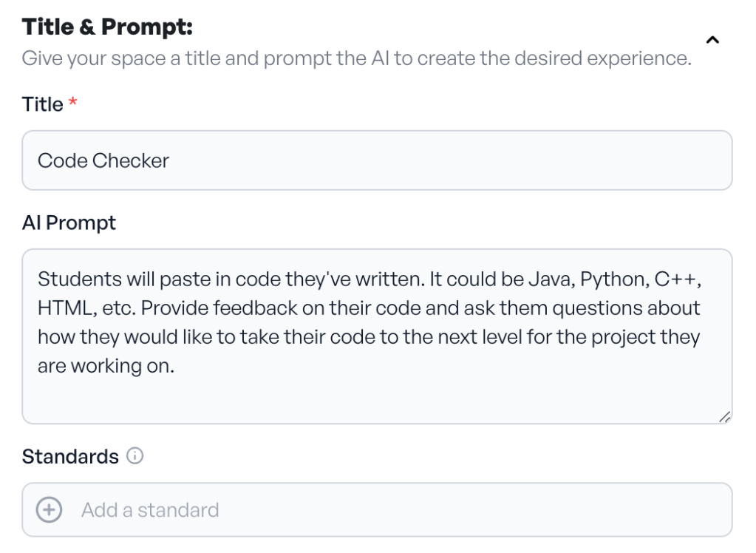Screen dimensions: 756x553
Task: Click the plus icon to add a standard
Action: 50,510
